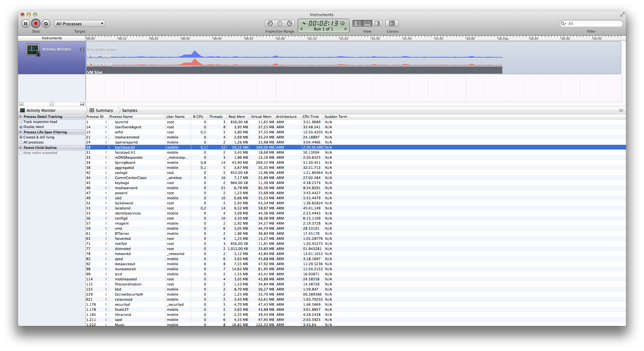This screenshot has height=351, width=644.
Task: Set inspection range end icon
Action: click(290, 23)
